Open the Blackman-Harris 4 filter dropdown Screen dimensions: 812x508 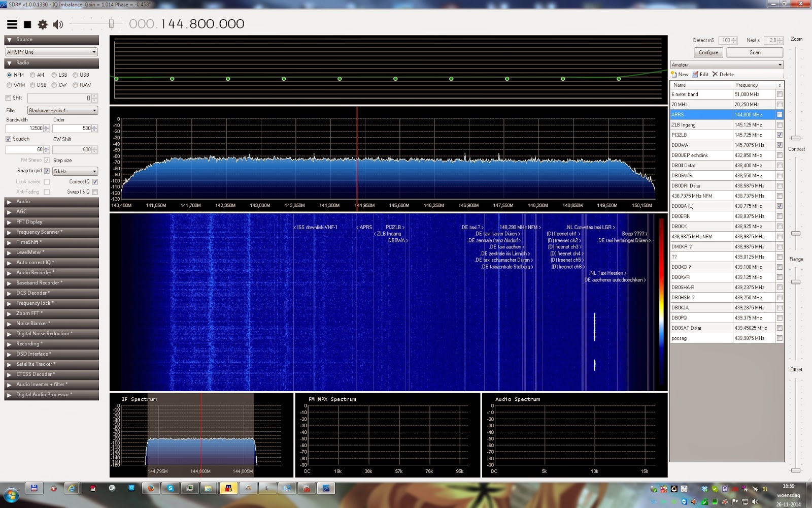(62, 110)
